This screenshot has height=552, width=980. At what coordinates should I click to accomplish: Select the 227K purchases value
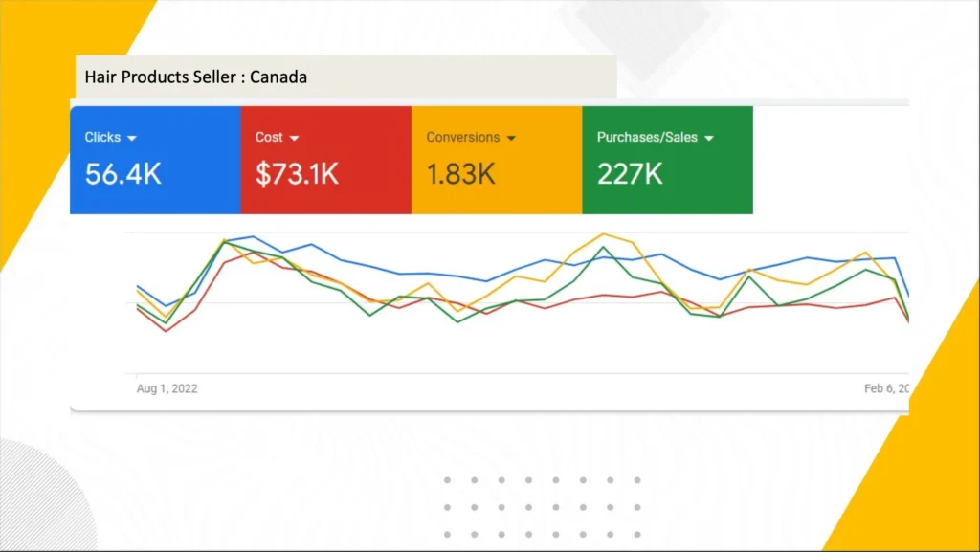(x=630, y=174)
